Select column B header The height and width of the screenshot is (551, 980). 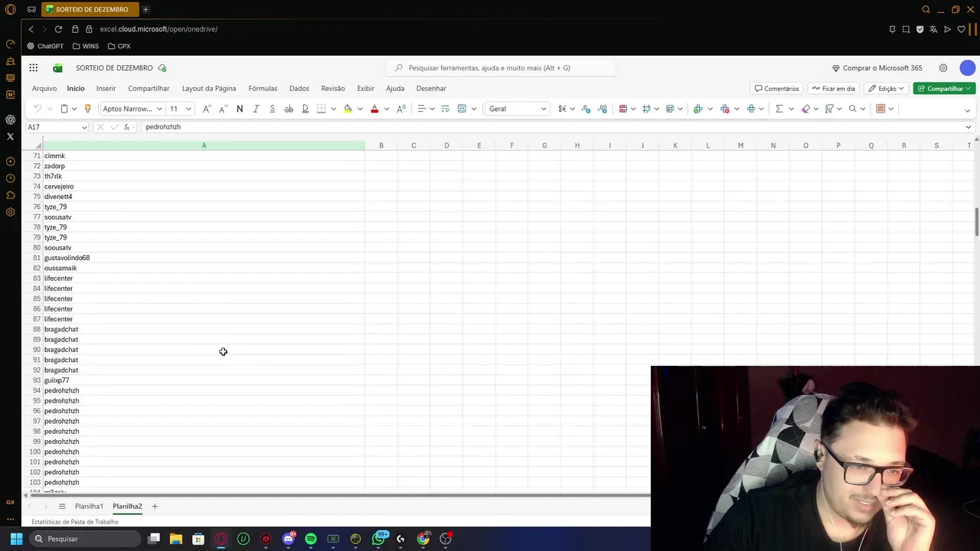click(x=381, y=145)
